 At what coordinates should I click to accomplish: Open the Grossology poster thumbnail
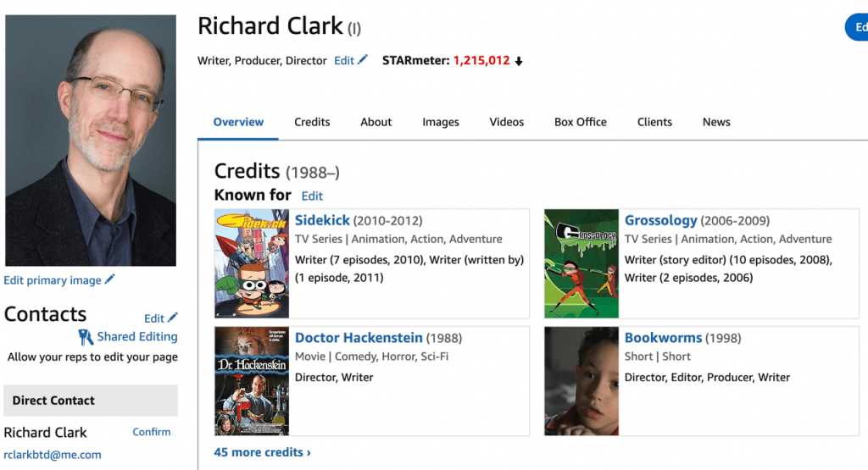click(x=581, y=263)
